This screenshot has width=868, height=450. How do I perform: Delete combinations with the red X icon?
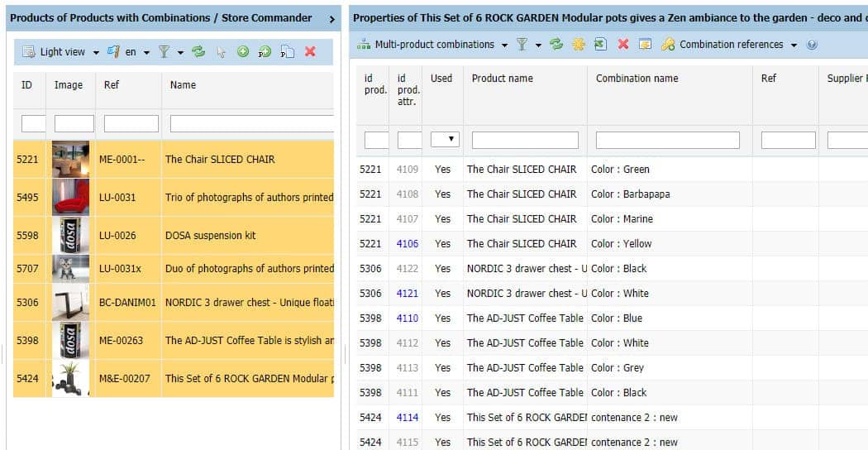point(623,45)
